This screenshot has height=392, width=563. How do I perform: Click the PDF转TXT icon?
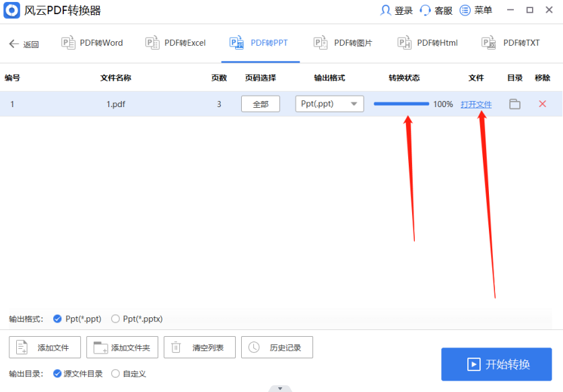(x=489, y=42)
